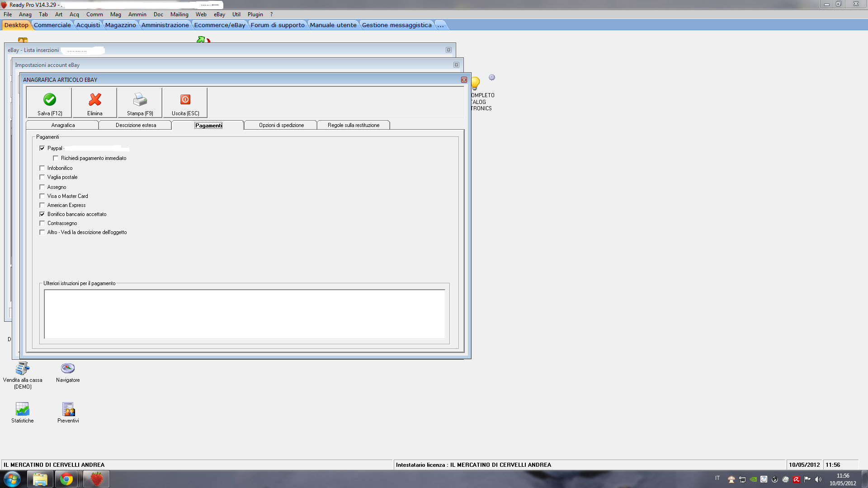The height and width of the screenshot is (488, 868).
Task: Open the Descrizione estesa tab
Action: (x=136, y=125)
